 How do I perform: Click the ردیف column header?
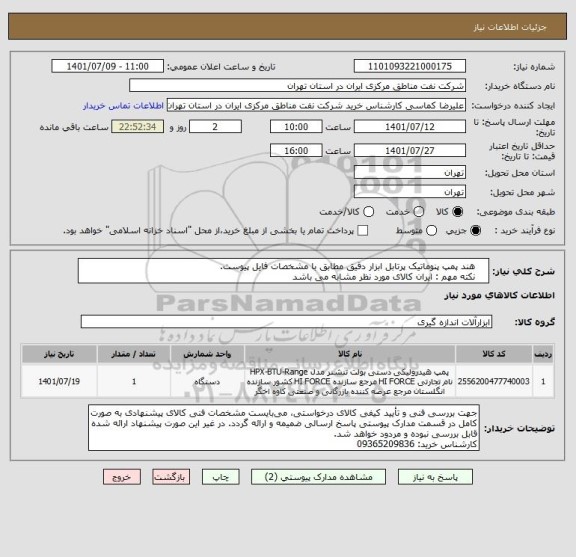543,354
